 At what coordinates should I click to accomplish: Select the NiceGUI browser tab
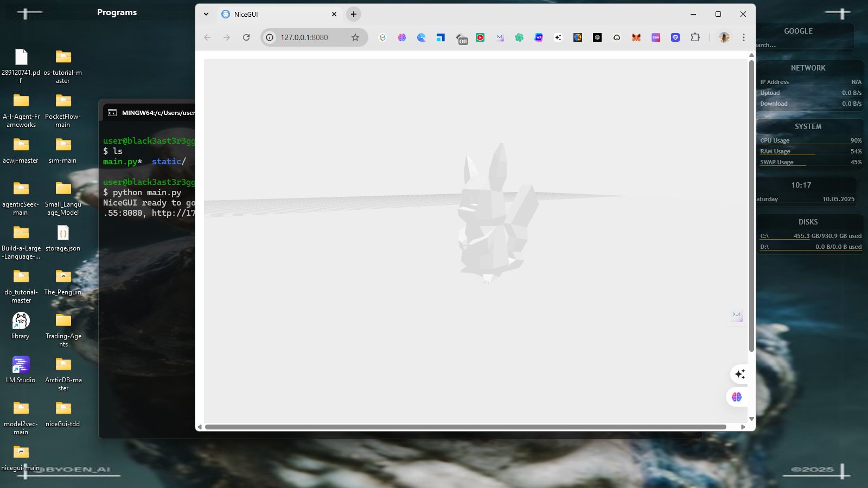(x=279, y=14)
